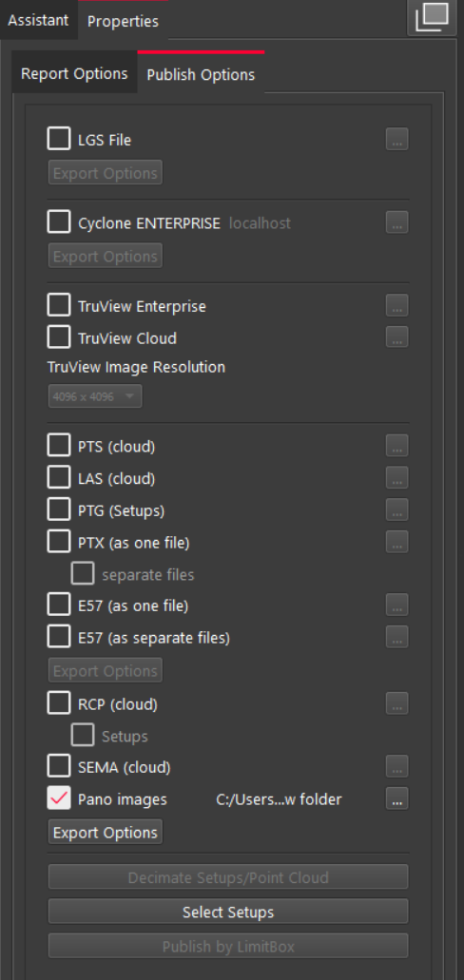Click the ellipsis button beside TruView Cloud
The width and height of the screenshot is (464, 980).
pos(397,337)
